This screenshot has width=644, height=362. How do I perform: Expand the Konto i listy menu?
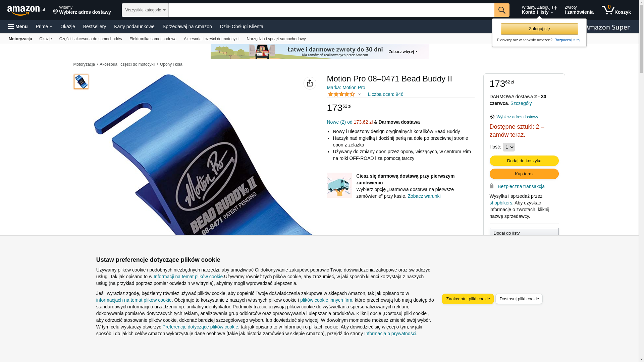539,10
